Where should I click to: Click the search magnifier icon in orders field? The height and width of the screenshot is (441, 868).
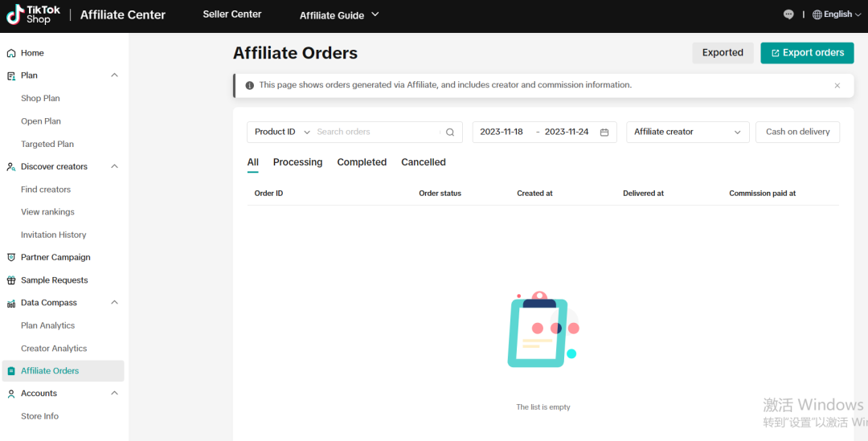[x=450, y=133]
